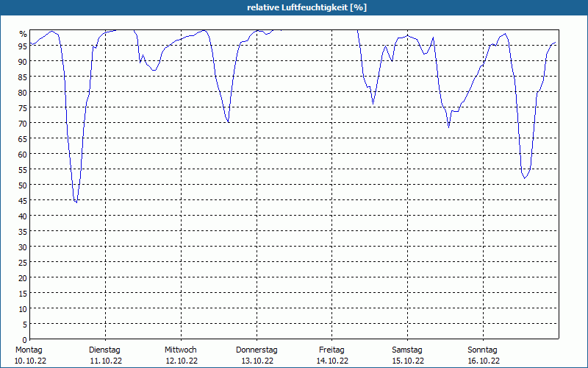The image size is (588, 368).
Task: Click the Friday humidity dip near 76%
Action: pos(373,104)
